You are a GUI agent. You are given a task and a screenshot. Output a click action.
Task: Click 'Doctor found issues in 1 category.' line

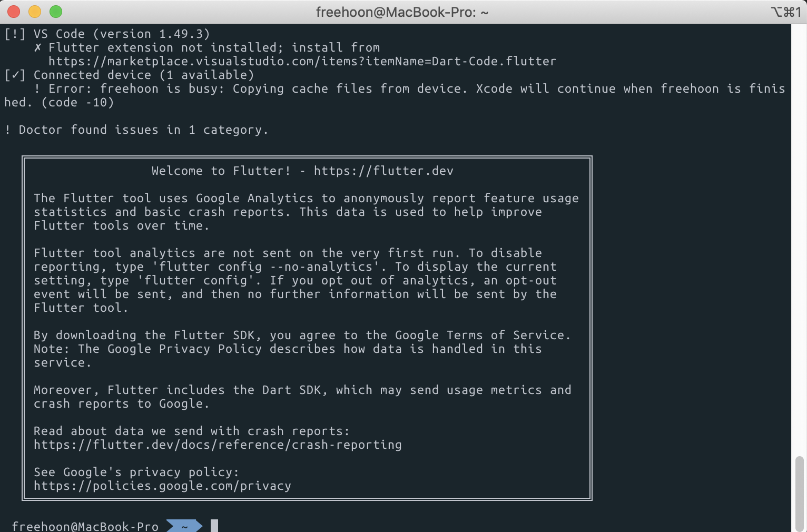tap(136, 130)
